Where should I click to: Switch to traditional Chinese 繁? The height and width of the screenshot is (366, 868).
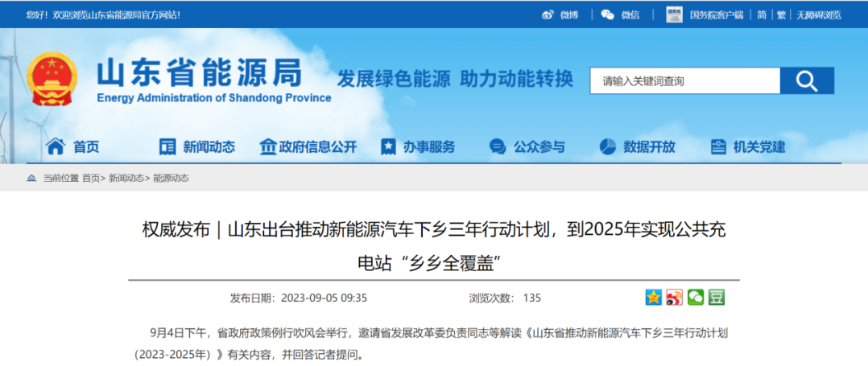tap(780, 14)
